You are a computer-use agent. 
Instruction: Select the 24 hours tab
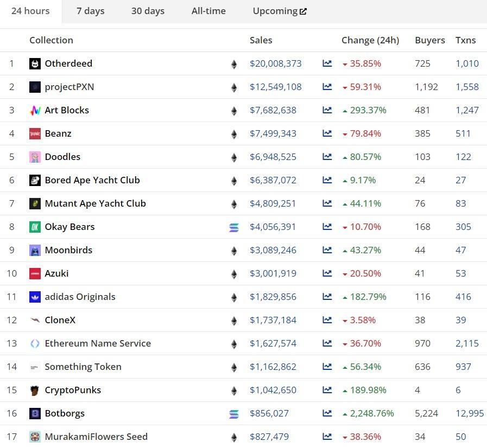click(30, 11)
